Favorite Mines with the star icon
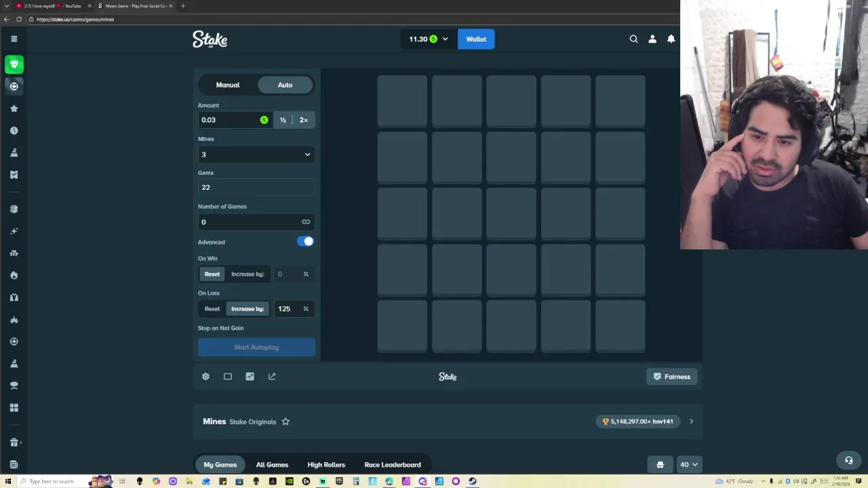Image resolution: width=868 pixels, height=488 pixels. click(x=285, y=422)
